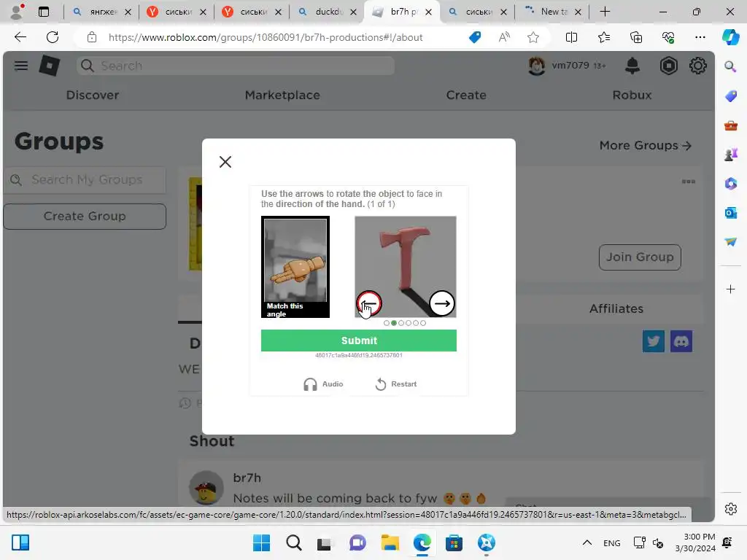Viewport: 747px width, 560px height.
Task: Open Browser essentials heart icon
Action: tap(668, 37)
